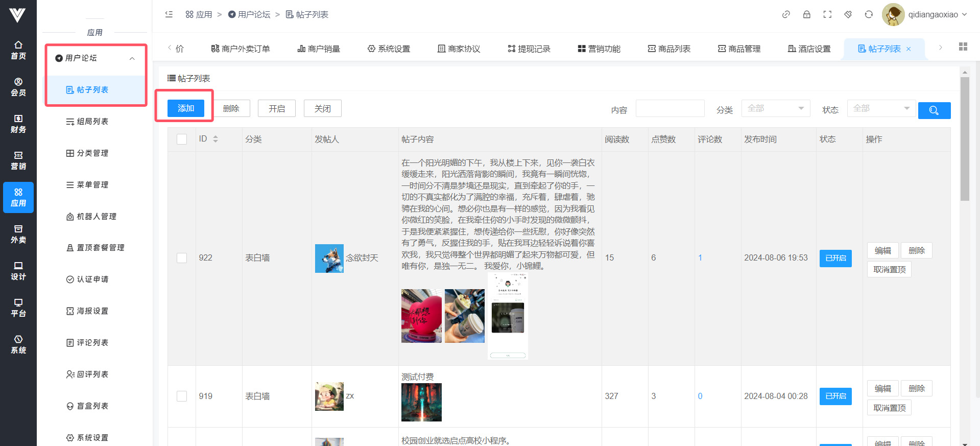Viewport: 980px width, 446px height.
Task: Click the blue search magnifier button
Action: (934, 110)
